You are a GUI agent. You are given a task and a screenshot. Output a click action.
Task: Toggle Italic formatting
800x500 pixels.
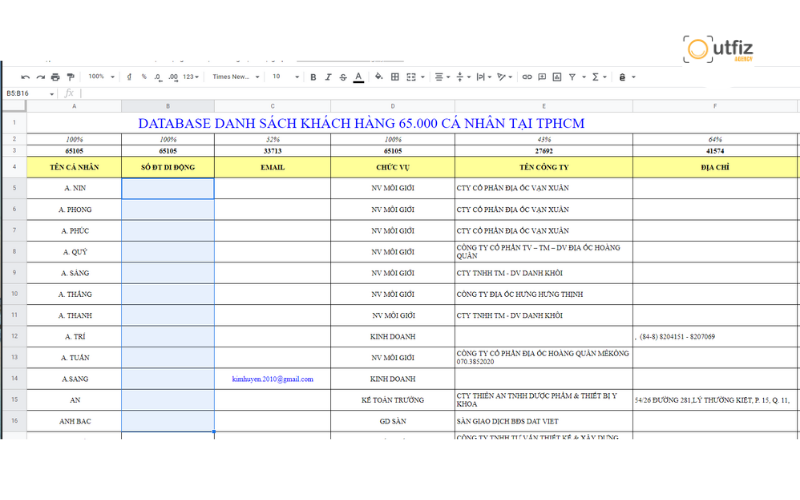[328, 77]
